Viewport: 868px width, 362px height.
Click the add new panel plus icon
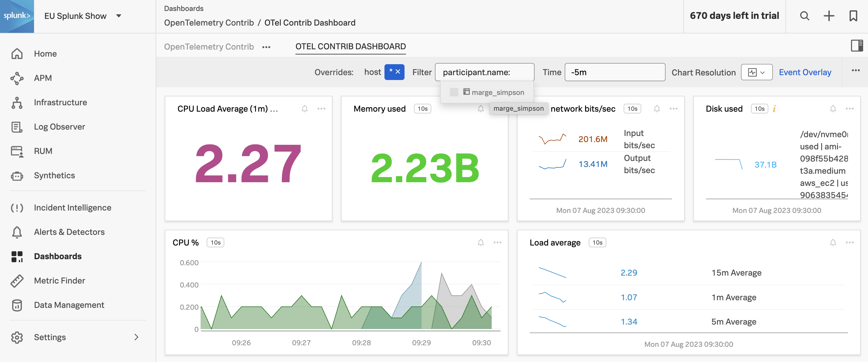(829, 16)
